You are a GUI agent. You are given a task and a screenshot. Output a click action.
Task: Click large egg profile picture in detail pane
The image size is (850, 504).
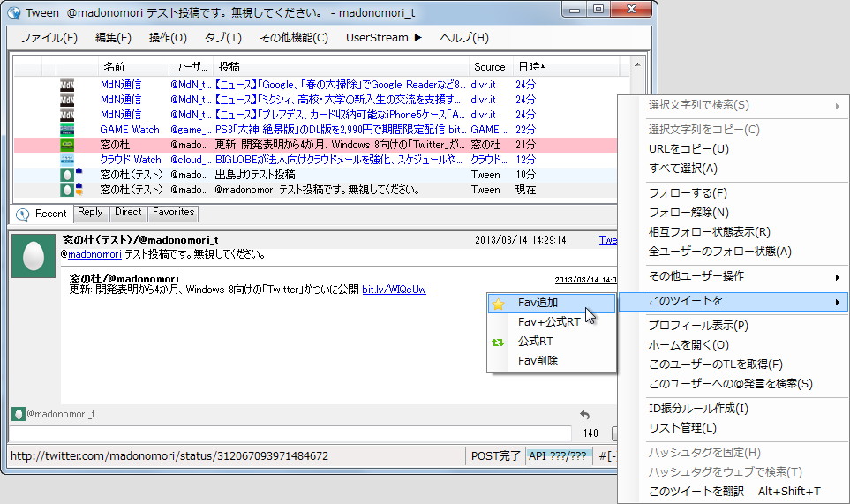(34, 256)
